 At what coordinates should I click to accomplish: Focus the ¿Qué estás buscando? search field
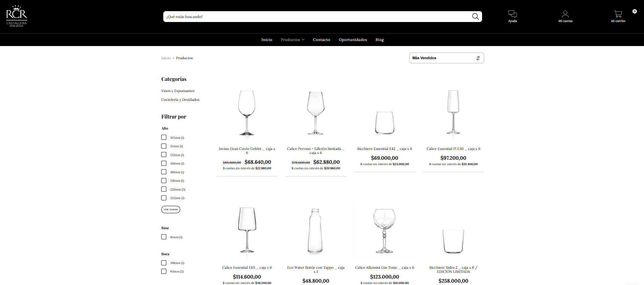pyautogui.click(x=315, y=17)
